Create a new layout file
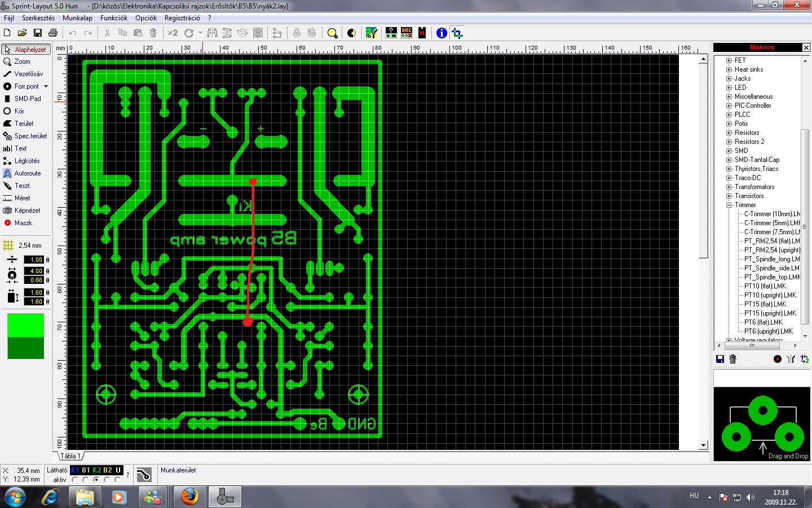The height and width of the screenshot is (508, 812). coord(7,33)
